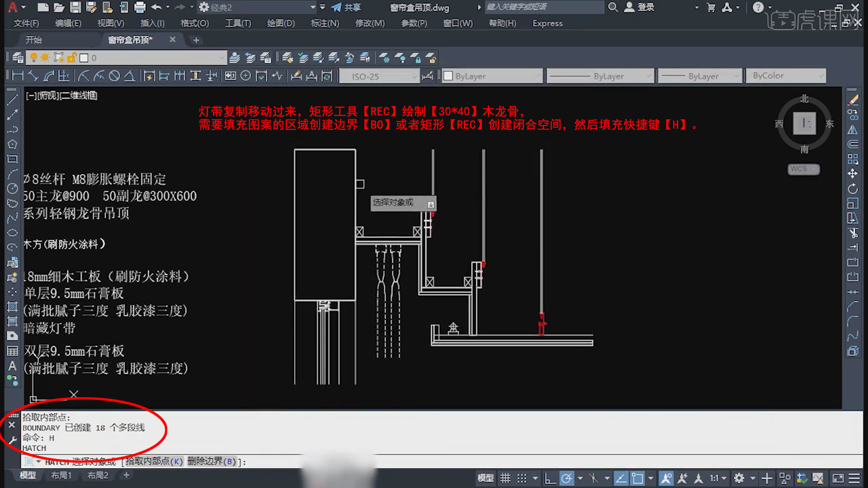Switch to the 布局1 layout tab
Viewport: 868px width, 488px height.
click(61, 475)
